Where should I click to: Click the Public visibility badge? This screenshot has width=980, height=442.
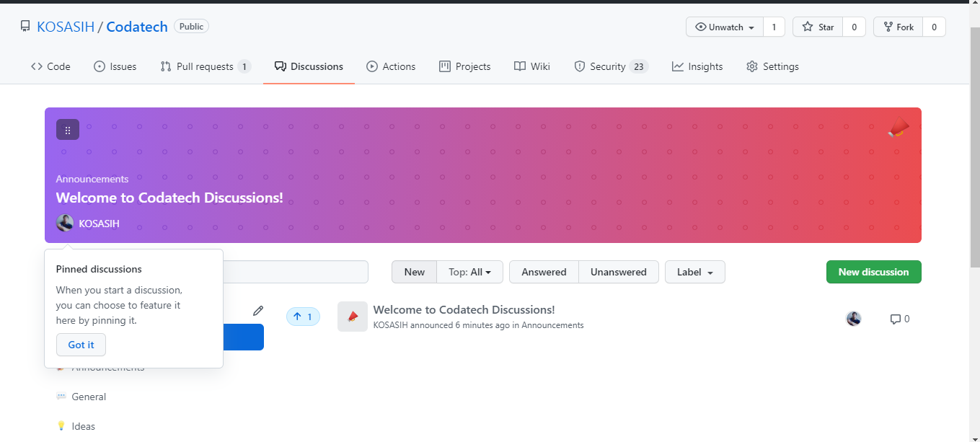191,26
